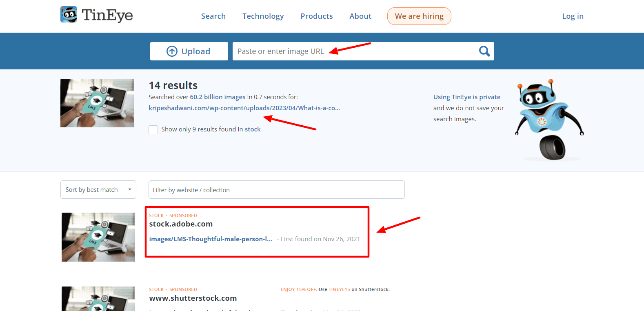Screen dimensions: 644x311
Task: Click the 'www.shutterstock.com' result title
Action: [x=193, y=298]
